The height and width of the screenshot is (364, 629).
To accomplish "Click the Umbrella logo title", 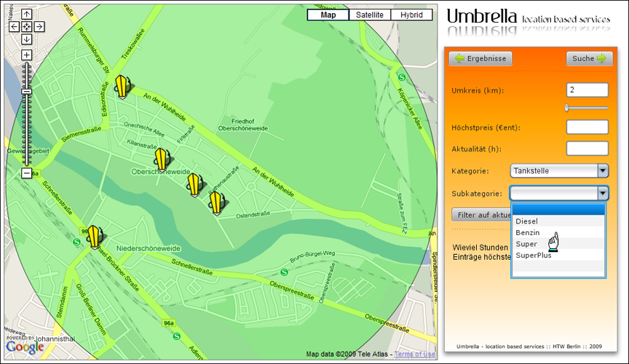I will point(482,17).
